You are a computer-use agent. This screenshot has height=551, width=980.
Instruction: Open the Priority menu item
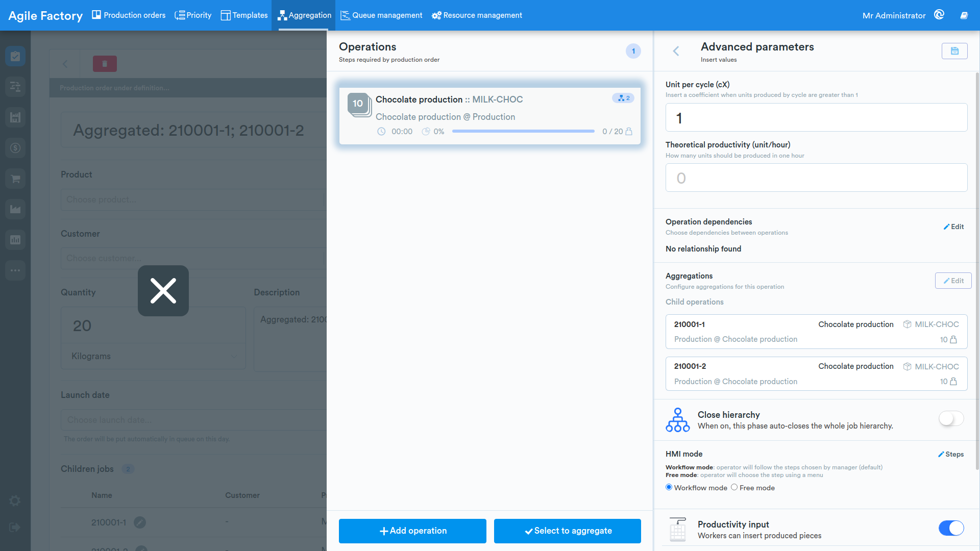pyautogui.click(x=193, y=15)
